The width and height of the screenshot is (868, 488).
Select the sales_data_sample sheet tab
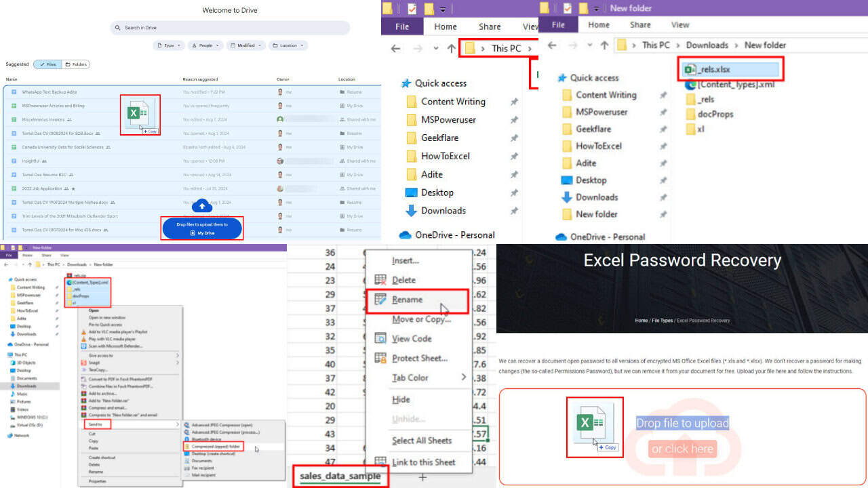[340, 476]
